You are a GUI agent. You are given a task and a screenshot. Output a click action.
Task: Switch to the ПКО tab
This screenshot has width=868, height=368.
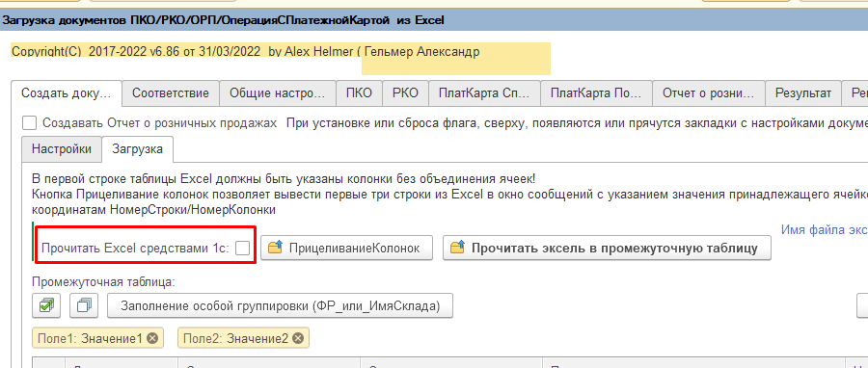tap(360, 92)
